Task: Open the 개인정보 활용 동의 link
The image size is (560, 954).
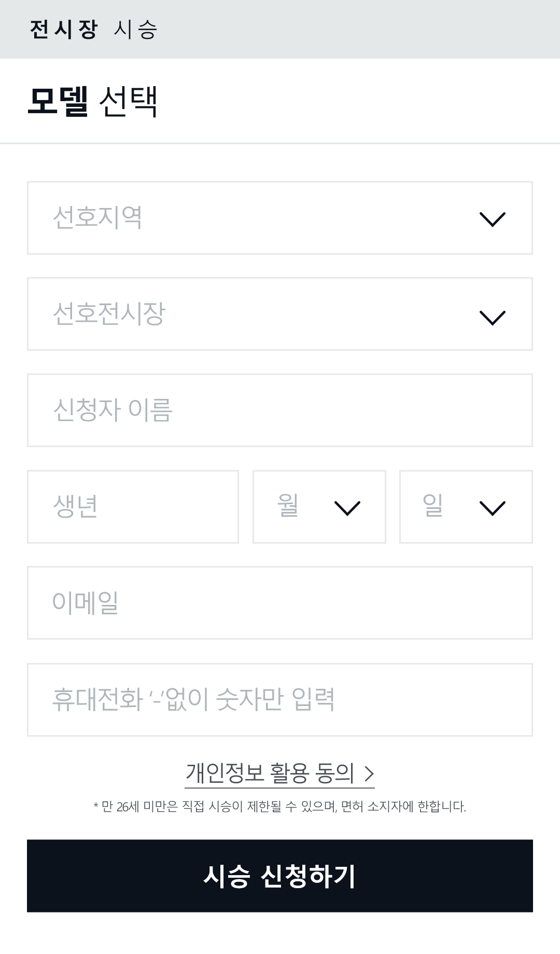Action: [270, 773]
